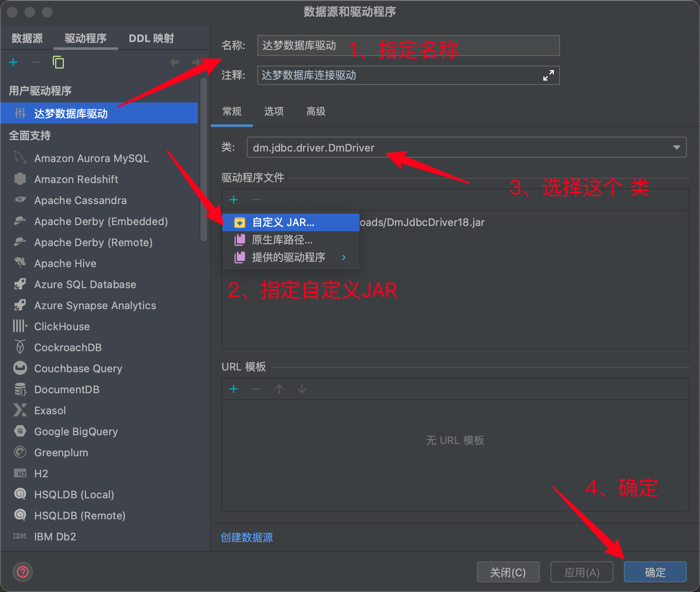Select 自定义 JAR… menu entry
This screenshot has height=592, width=700.
coord(283,222)
